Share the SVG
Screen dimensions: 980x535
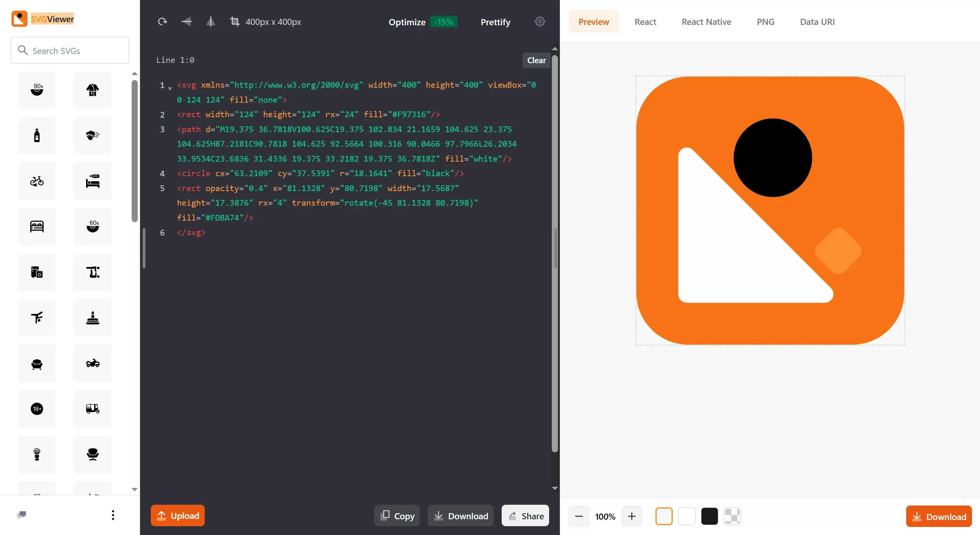[525, 516]
